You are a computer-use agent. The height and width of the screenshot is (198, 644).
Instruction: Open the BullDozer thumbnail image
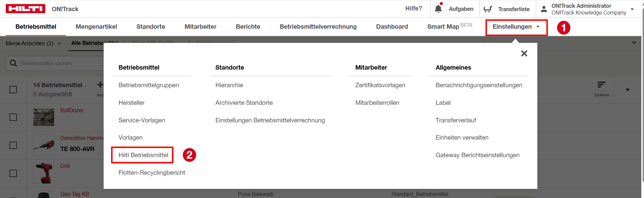[44, 117]
